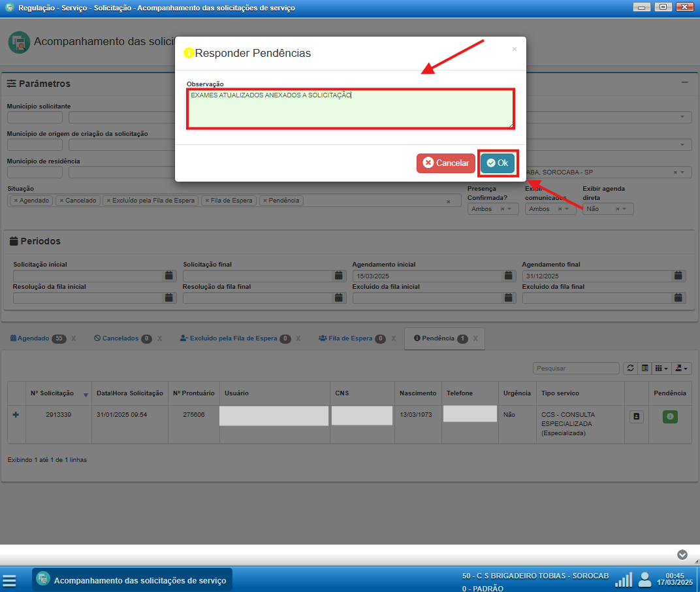Switch to the Agendado tab
The image size is (700, 592).
pos(33,338)
